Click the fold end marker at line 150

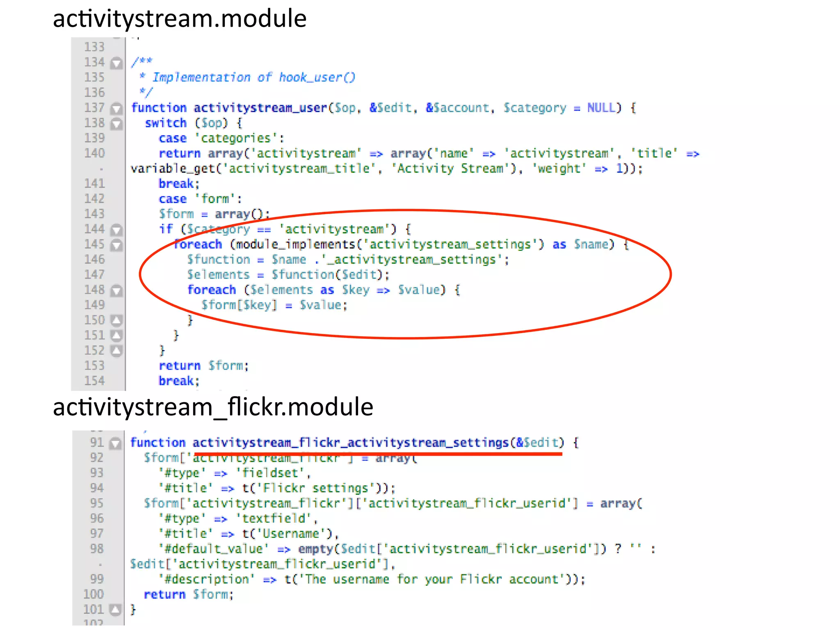pyautogui.click(x=116, y=320)
